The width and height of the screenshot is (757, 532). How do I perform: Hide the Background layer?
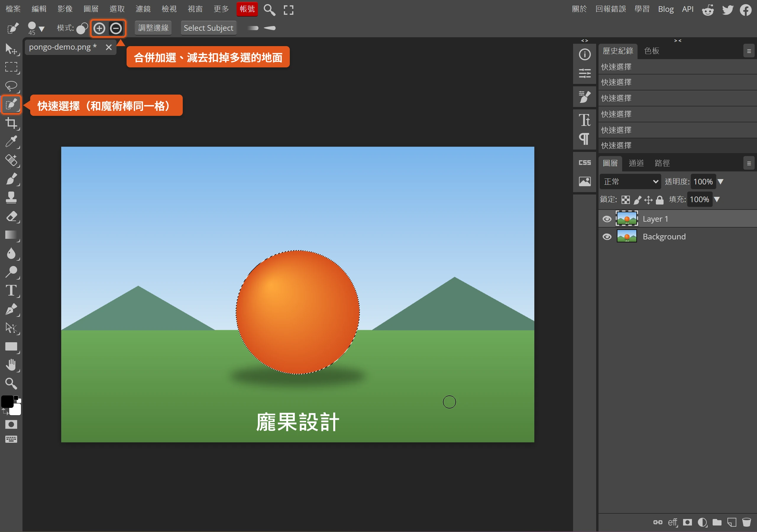tap(607, 237)
